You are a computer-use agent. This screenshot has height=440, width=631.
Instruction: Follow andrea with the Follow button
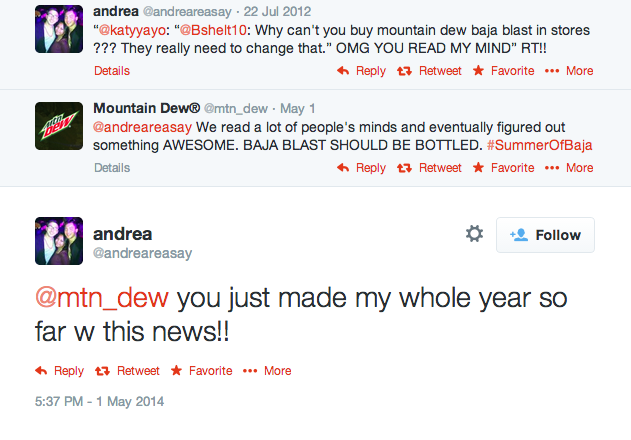pos(545,235)
